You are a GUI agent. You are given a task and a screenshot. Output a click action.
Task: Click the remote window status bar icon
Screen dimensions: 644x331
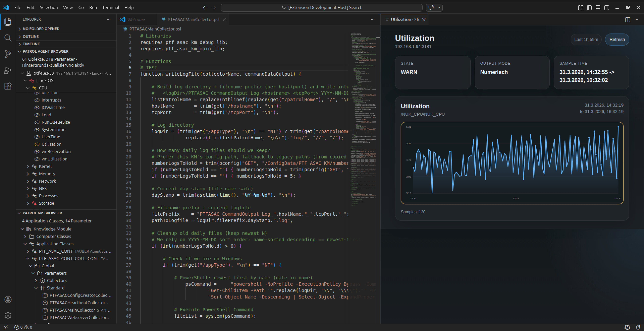(6, 327)
